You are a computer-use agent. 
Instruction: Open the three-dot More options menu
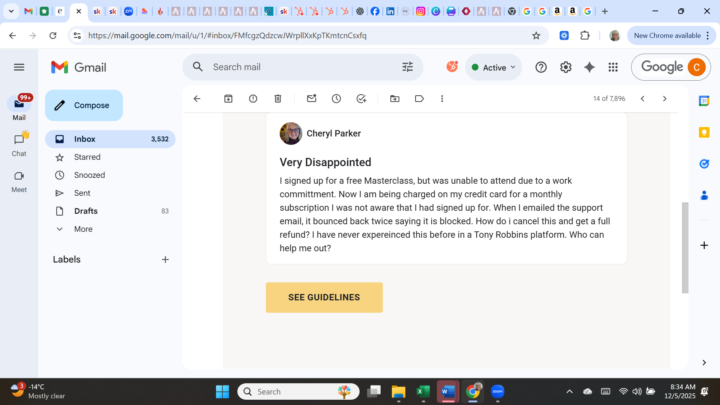tap(442, 99)
